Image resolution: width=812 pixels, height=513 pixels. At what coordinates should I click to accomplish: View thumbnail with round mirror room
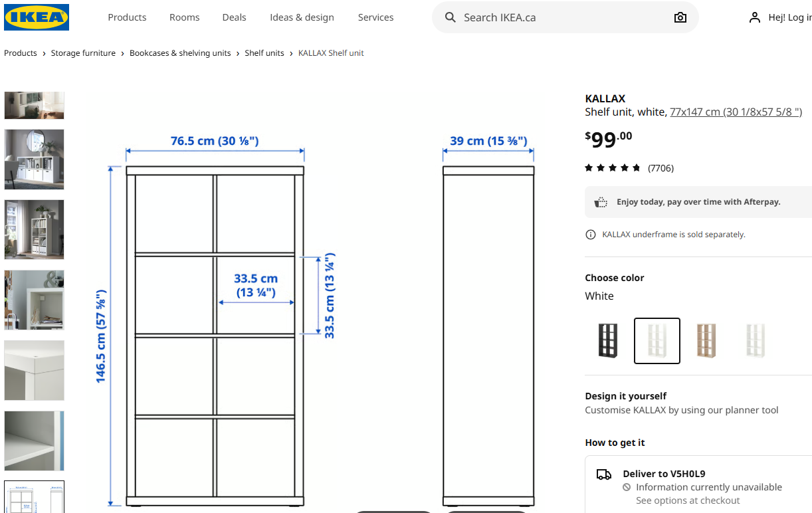tap(35, 159)
